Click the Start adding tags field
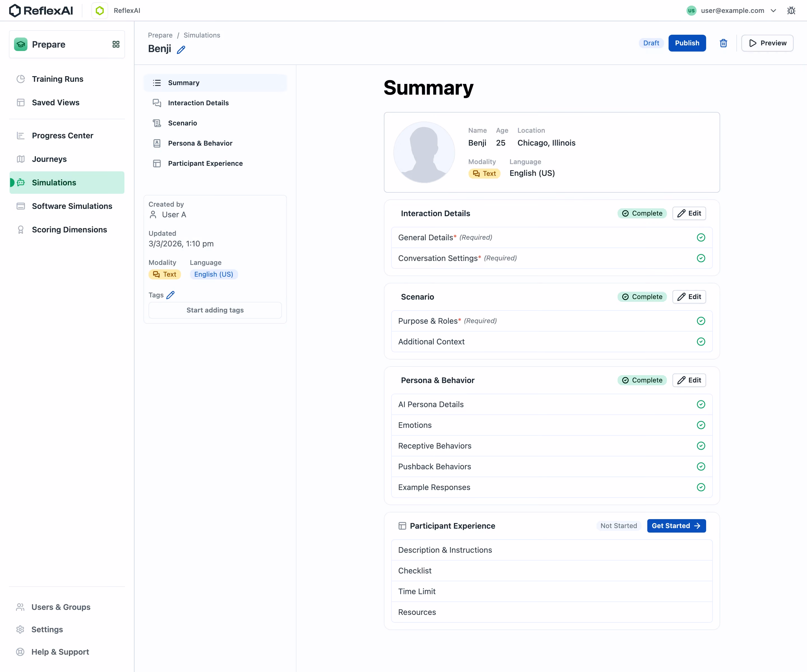807x672 pixels. pyautogui.click(x=215, y=310)
